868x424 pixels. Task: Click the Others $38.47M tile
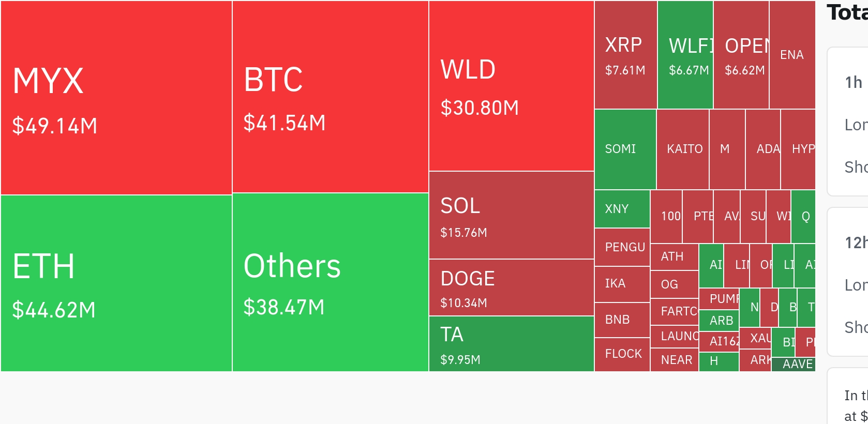[x=331, y=282]
